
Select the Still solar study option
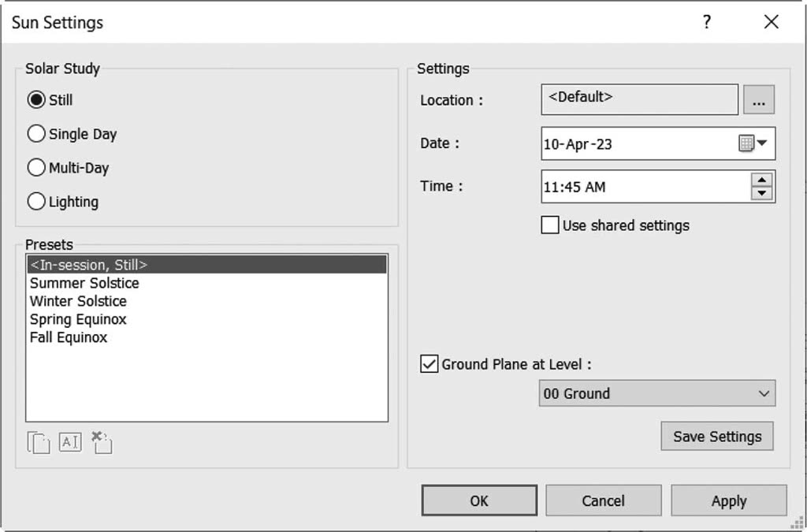[x=36, y=100]
